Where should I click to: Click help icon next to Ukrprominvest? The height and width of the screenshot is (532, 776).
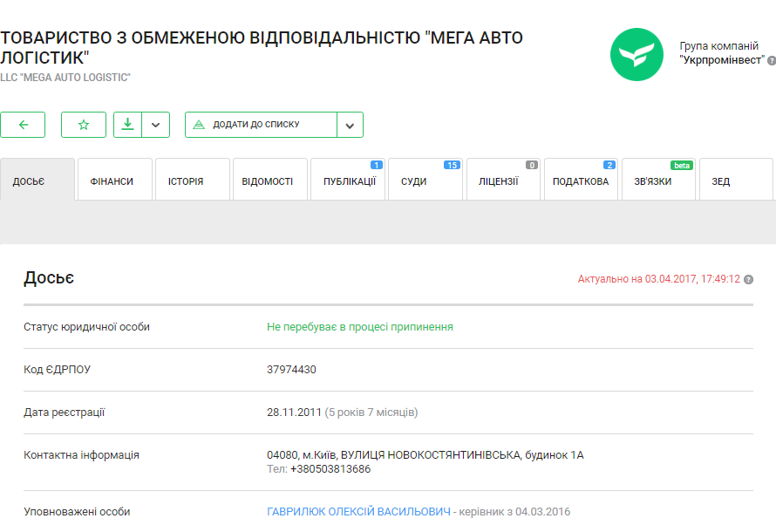point(771,60)
